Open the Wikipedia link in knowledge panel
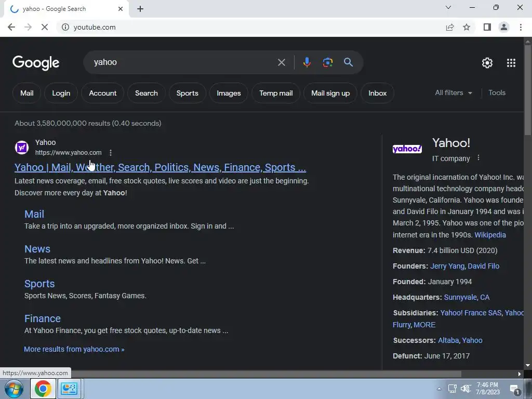 click(x=490, y=235)
